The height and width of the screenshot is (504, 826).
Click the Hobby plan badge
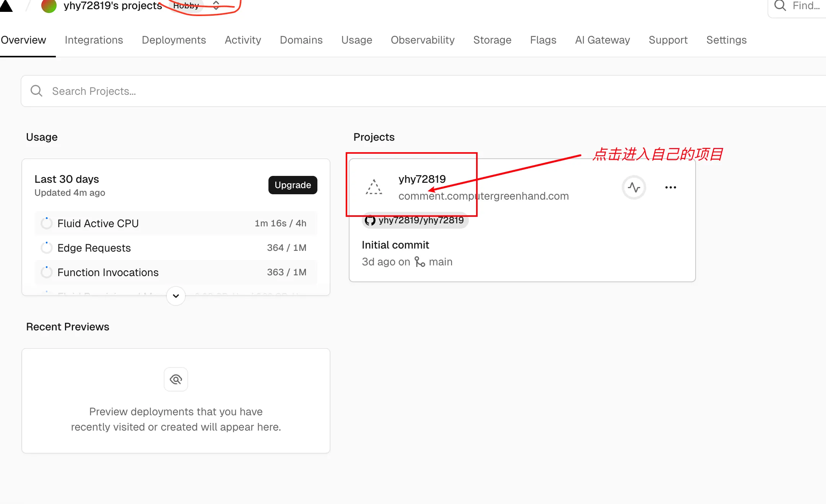click(186, 6)
